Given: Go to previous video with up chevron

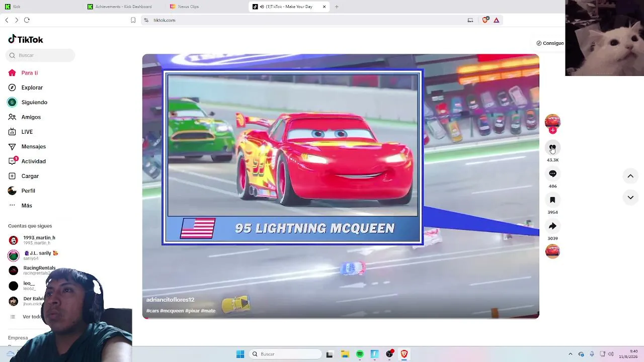Looking at the screenshot, I should (630, 176).
